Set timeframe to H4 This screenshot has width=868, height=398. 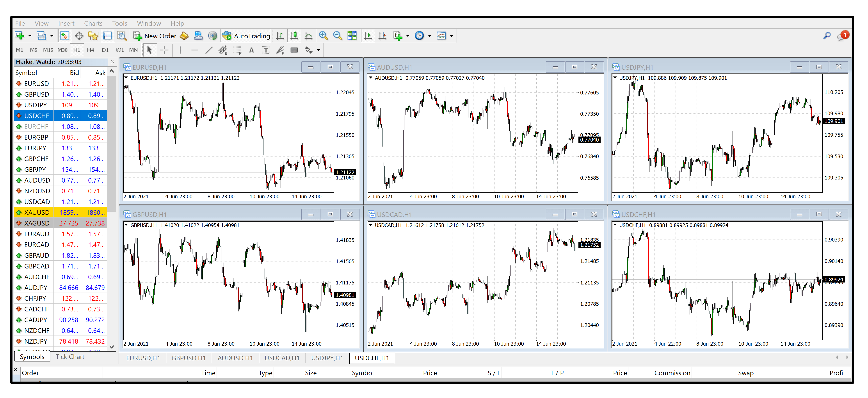pyautogui.click(x=91, y=50)
